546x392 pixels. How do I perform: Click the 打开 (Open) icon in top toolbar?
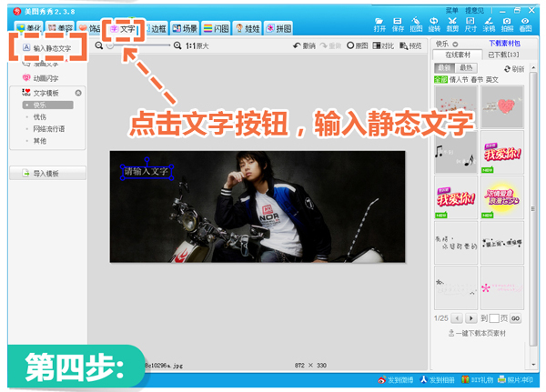click(x=379, y=24)
